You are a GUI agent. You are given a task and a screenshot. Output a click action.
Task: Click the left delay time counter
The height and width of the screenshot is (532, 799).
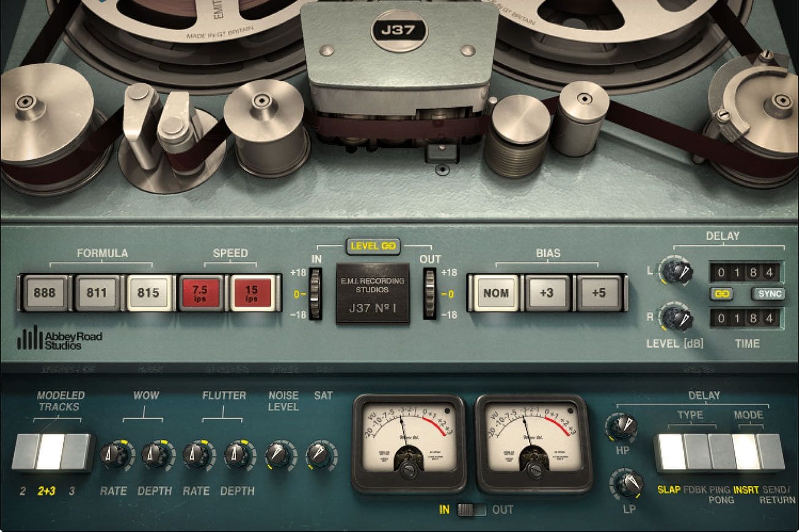pos(744,271)
